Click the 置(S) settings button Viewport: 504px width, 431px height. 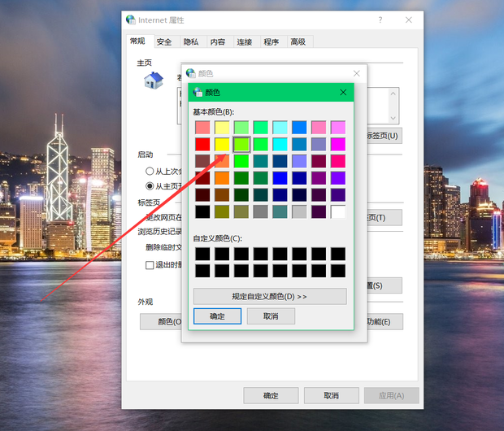click(385, 285)
